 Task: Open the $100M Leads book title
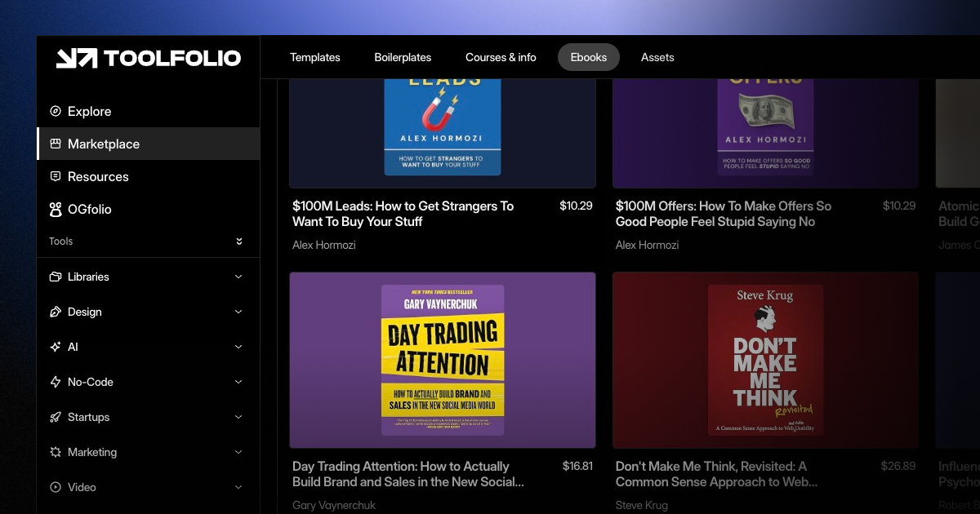403,214
